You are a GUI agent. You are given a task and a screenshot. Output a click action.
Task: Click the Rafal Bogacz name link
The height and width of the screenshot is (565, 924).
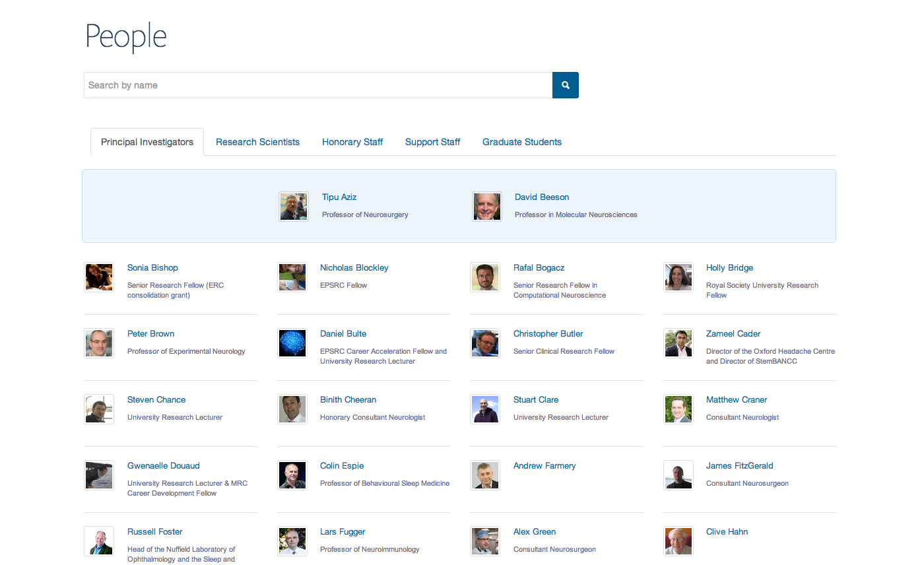[x=539, y=268]
